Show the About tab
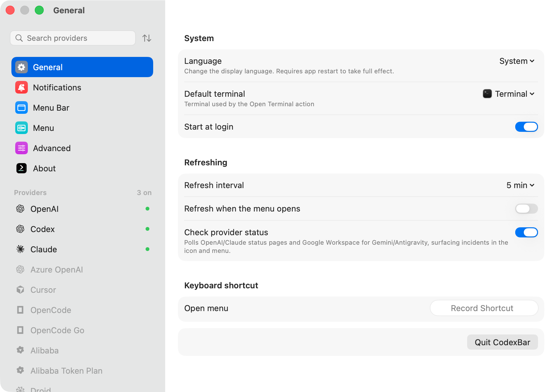Viewport: 557px width, 392px height. (82, 168)
